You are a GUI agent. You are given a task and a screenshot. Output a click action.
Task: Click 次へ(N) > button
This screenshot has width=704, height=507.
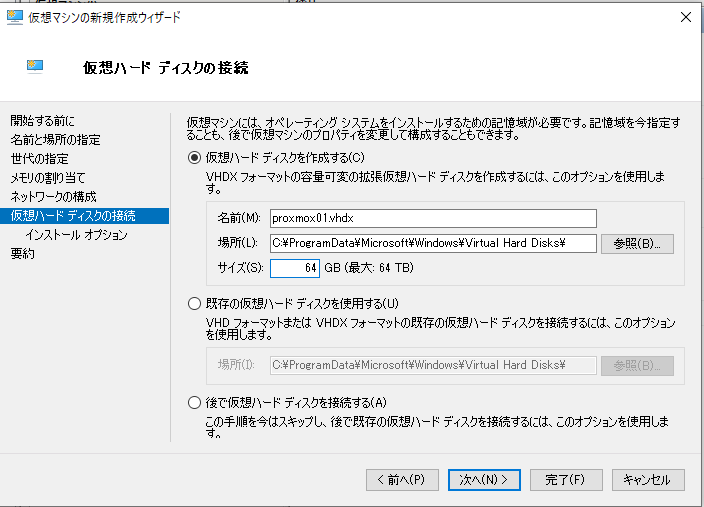(484, 480)
